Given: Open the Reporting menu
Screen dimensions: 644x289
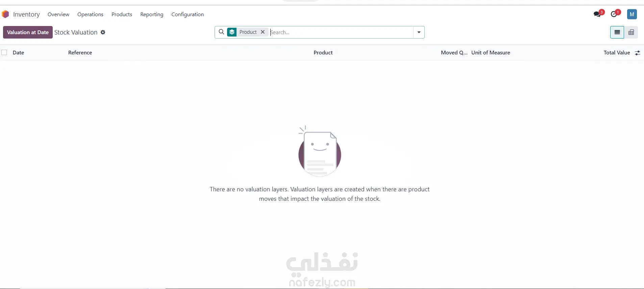Looking at the screenshot, I should tap(152, 14).
